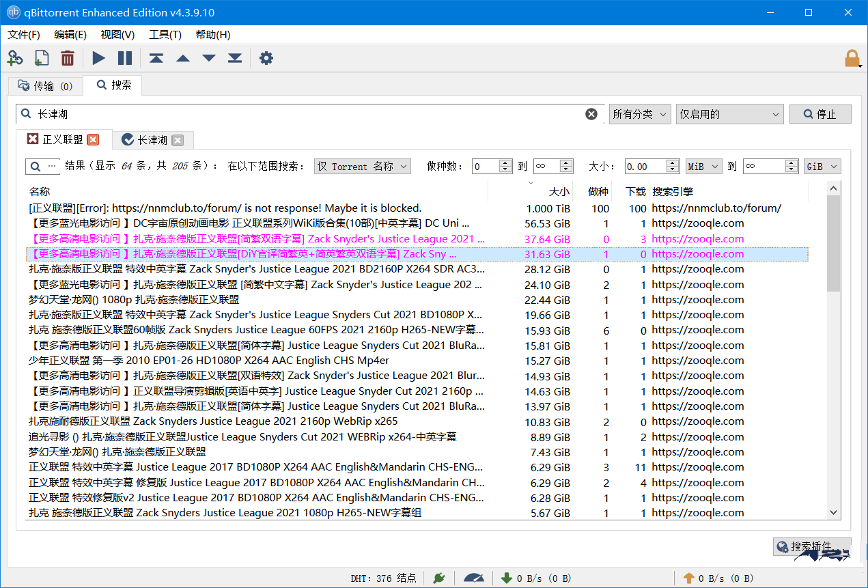
Task: Add torrent link icon in toolbar
Action: (x=15, y=59)
